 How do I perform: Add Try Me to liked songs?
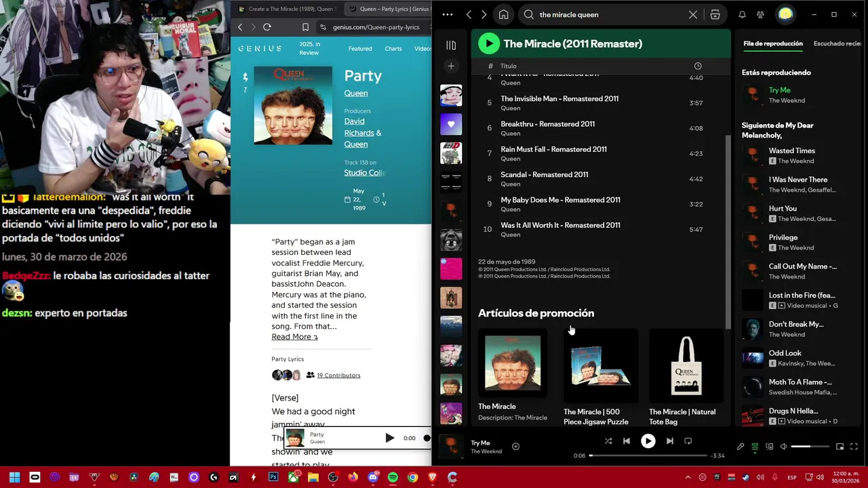point(515,447)
